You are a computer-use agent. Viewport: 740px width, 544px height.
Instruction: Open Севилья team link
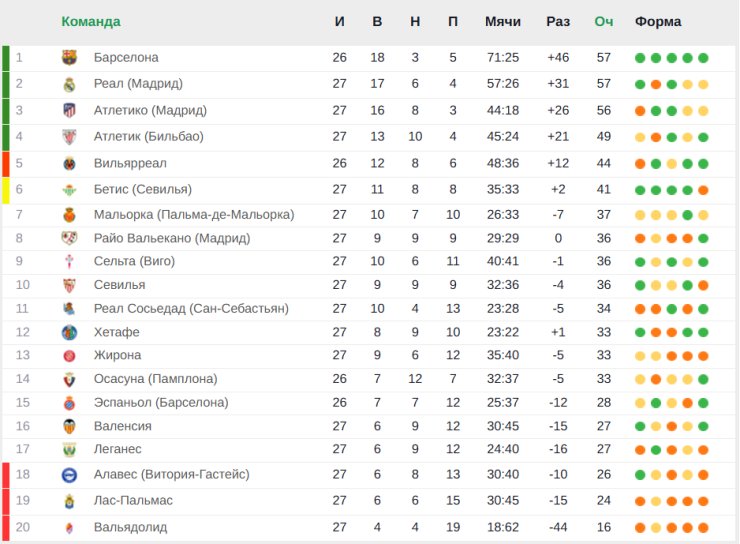click(119, 284)
